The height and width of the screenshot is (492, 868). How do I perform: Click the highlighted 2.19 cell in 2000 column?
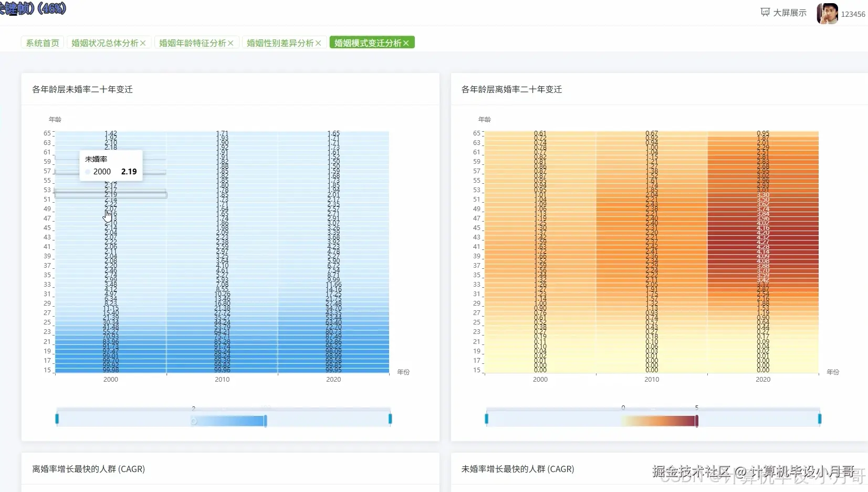111,195
